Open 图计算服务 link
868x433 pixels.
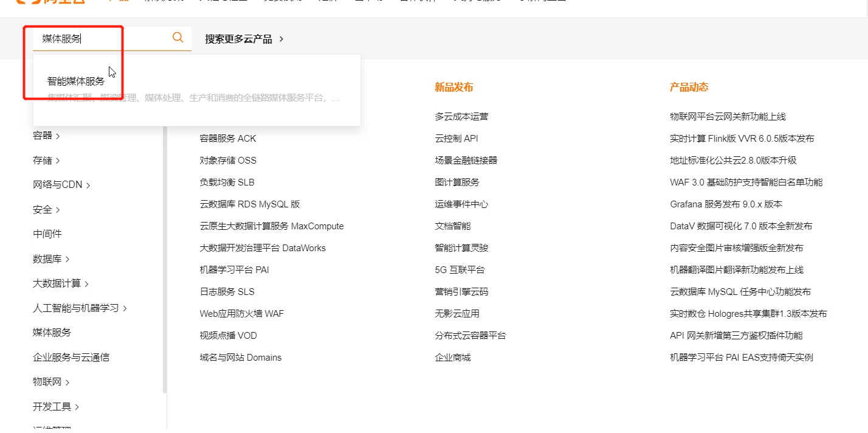457,182
